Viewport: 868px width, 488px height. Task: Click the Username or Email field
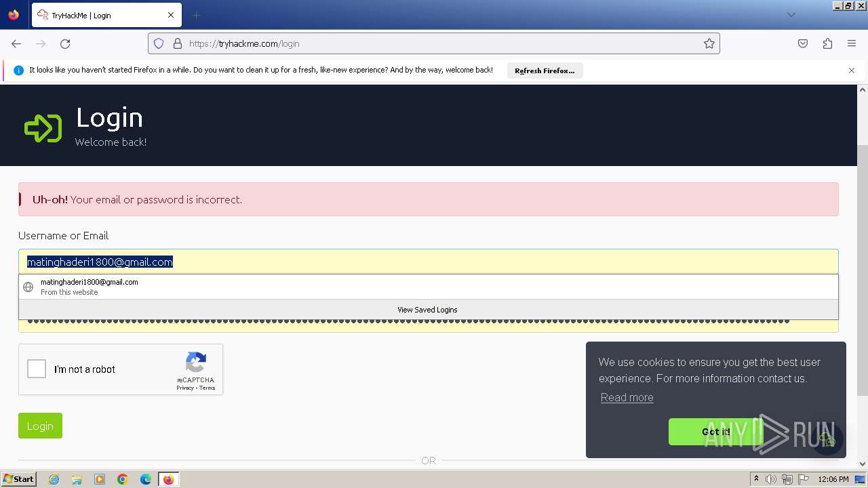click(x=429, y=262)
